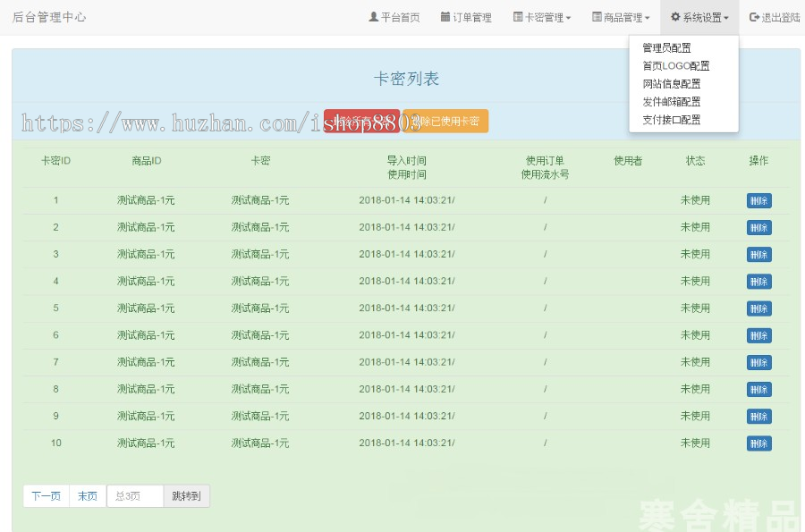Jump to last page via 末页
The image size is (805, 532).
[88, 496]
